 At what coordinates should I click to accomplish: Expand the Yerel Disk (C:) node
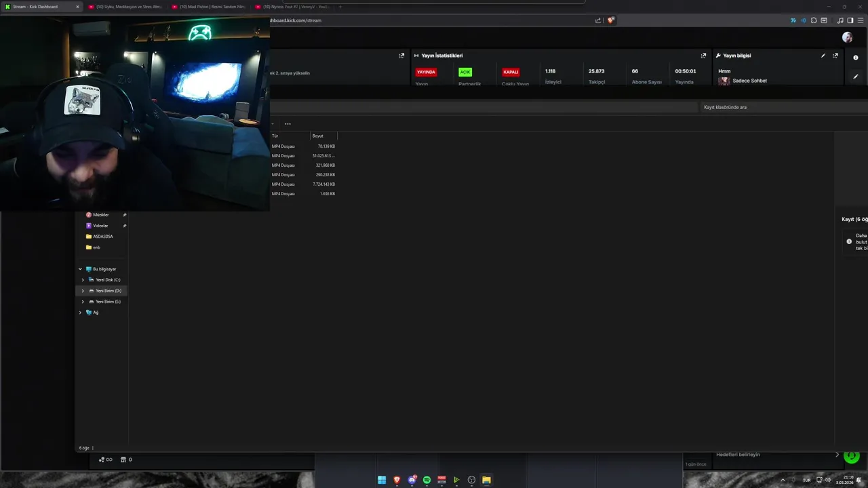tap(83, 280)
